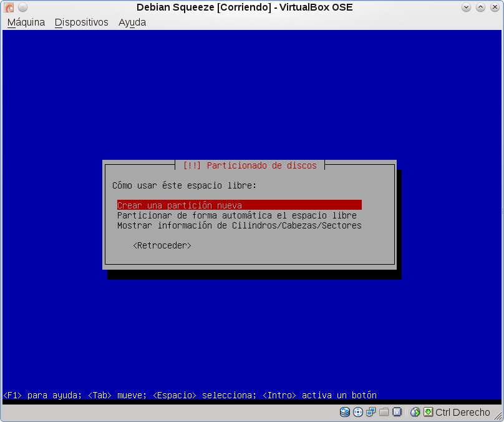Click the sticky window round button in the title bar
504x422 pixels.
click(x=22, y=7)
